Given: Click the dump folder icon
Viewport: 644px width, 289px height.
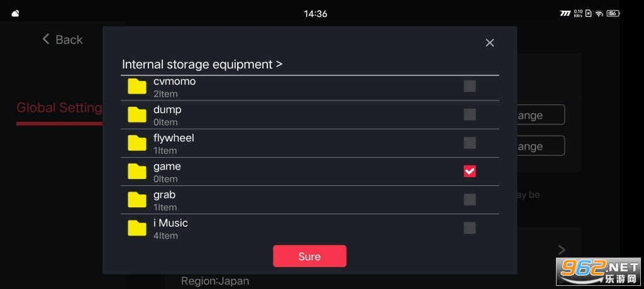Looking at the screenshot, I should pyautogui.click(x=137, y=115).
